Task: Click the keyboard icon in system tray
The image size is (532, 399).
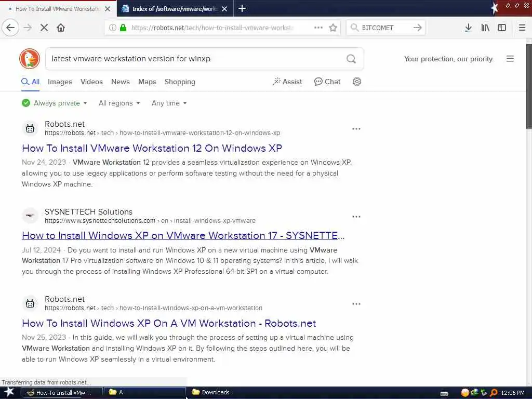Action: pyautogui.click(x=444, y=394)
